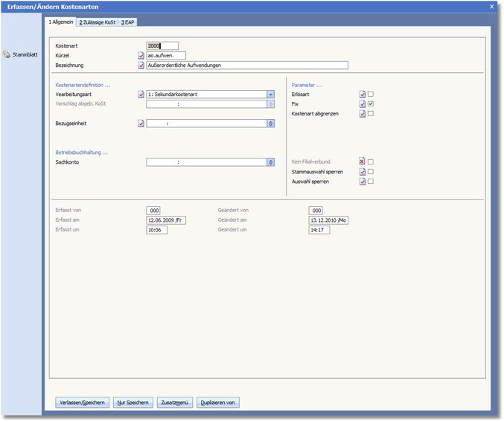The width and height of the screenshot is (504, 422).
Task: Enable the Erlösart checkbox
Action: [x=371, y=95]
